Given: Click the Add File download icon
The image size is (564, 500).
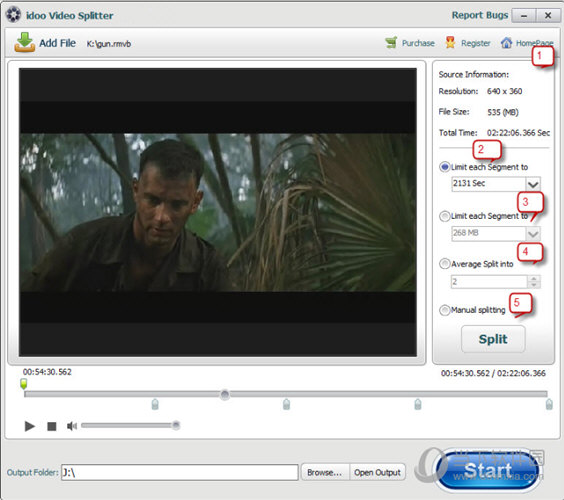Looking at the screenshot, I should pos(24,42).
